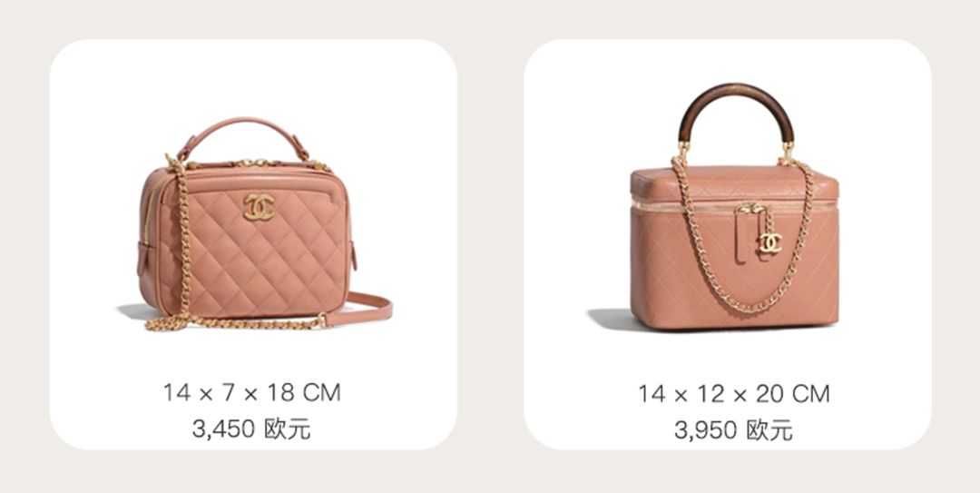The image size is (980, 493).
Task: Click the gold chain strap on the quilted bag
Action: 183,251
